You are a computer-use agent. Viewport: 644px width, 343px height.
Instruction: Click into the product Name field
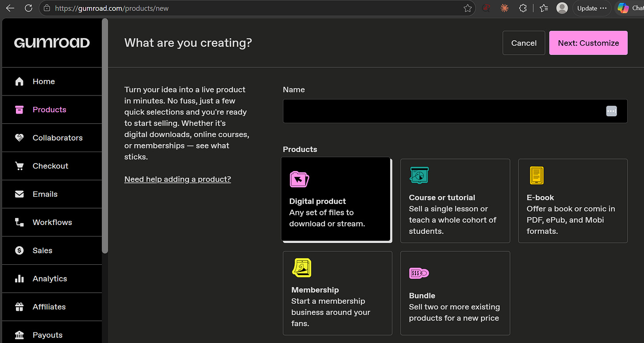click(455, 111)
